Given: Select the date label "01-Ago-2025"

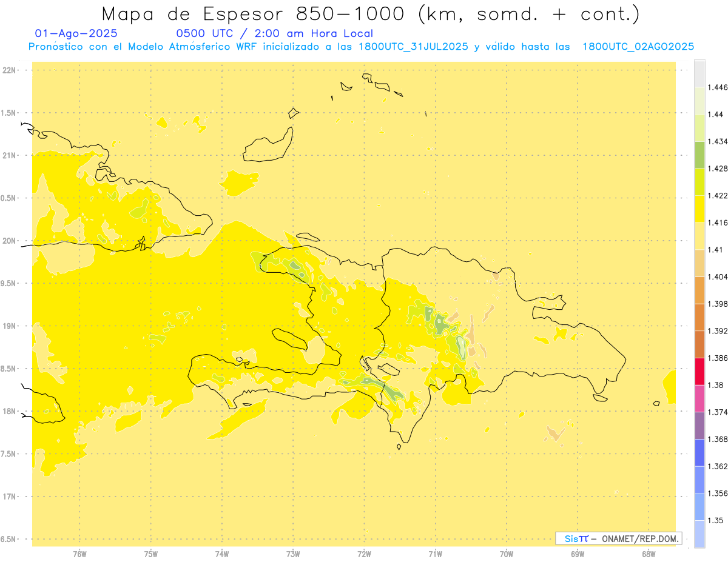Looking at the screenshot, I should click(x=76, y=33).
